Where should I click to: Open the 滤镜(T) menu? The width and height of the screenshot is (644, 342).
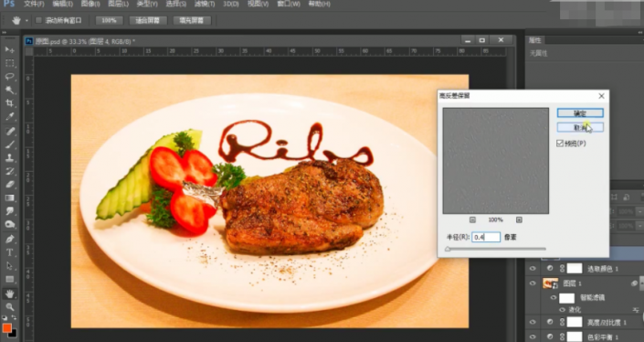point(204,4)
